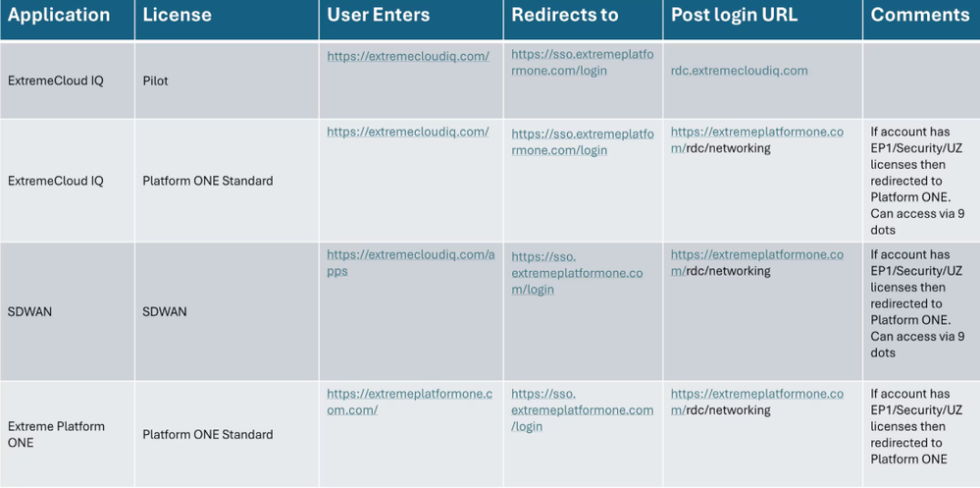This screenshot has height=488, width=980.
Task: Click the Application column header
Action: click(x=59, y=16)
